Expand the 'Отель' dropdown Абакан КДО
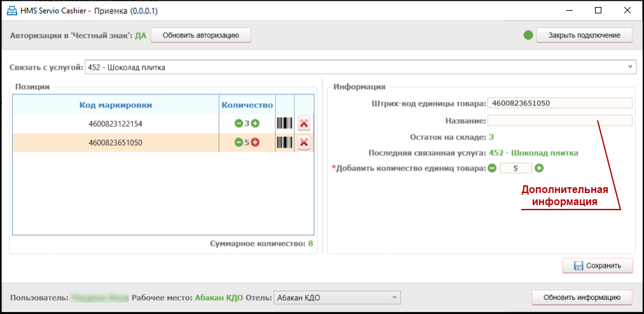The height and width of the screenshot is (314, 644). click(395, 297)
